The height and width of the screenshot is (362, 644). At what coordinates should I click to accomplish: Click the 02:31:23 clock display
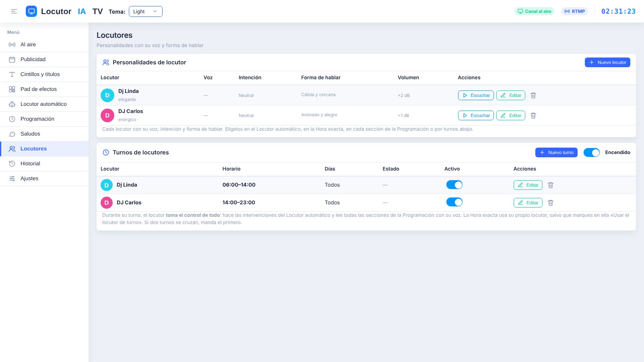(618, 11)
